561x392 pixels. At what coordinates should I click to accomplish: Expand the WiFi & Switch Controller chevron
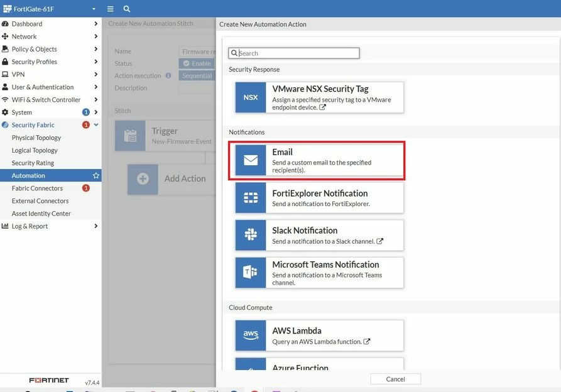pyautogui.click(x=96, y=99)
